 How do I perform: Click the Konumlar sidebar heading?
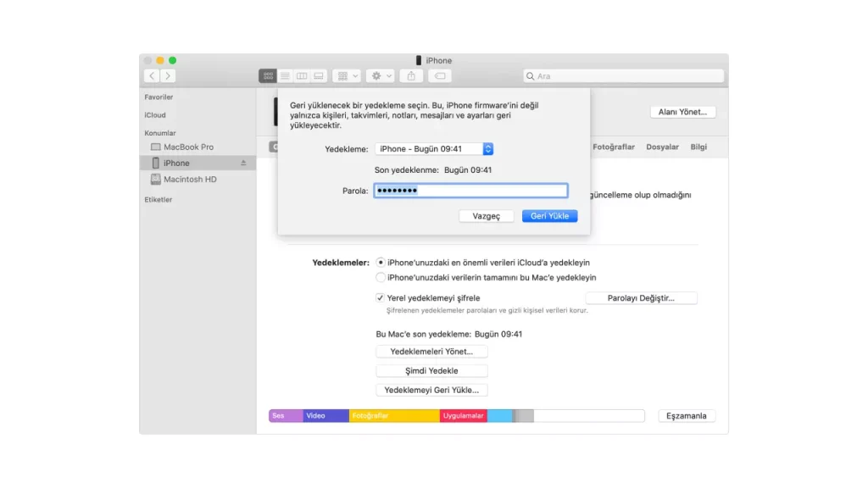tap(160, 133)
